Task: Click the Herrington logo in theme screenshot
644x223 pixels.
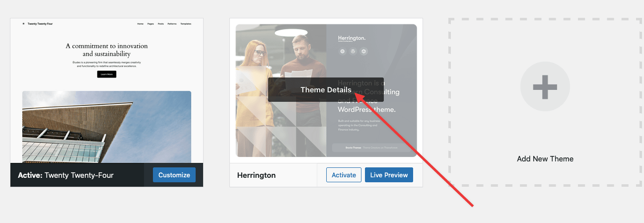Action: tap(352, 38)
